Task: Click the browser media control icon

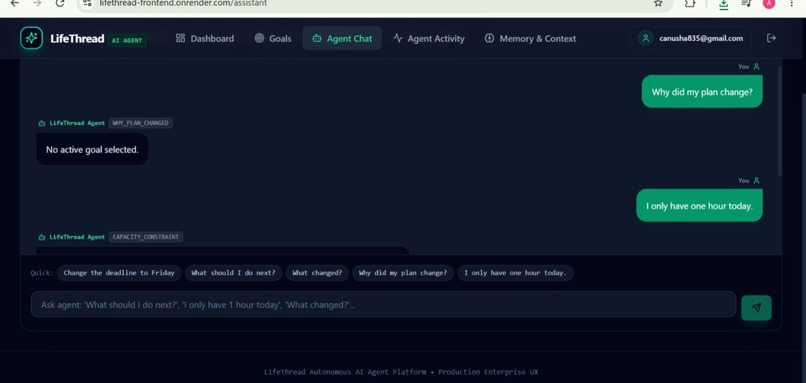Action: (x=746, y=4)
